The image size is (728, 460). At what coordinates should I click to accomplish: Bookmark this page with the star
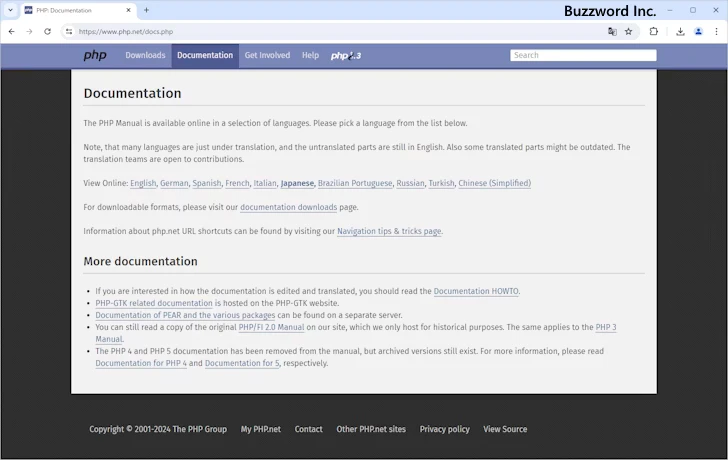pyautogui.click(x=629, y=32)
